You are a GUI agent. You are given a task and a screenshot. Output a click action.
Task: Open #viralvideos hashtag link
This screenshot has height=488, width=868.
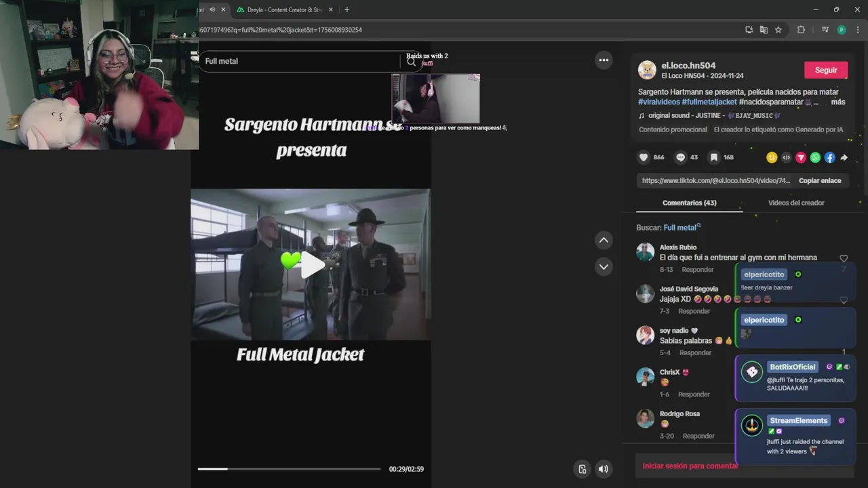(659, 102)
